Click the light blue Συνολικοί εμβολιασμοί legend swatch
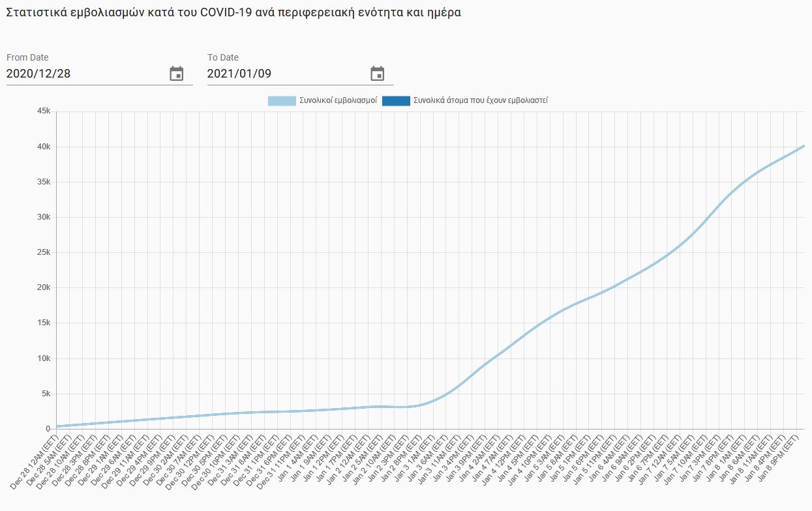Image resolution: width=812 pixels, height=511 pixels. pos(282,101)
